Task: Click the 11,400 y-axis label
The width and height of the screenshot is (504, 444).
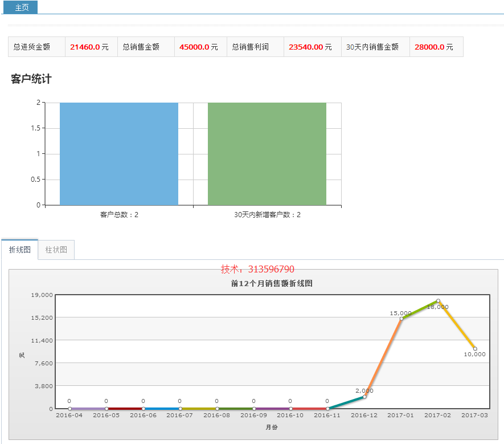Action: click(42, 341)
